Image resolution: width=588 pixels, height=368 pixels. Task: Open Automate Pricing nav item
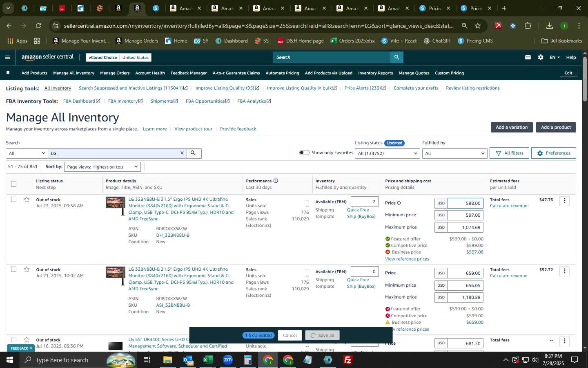[282, 73]
